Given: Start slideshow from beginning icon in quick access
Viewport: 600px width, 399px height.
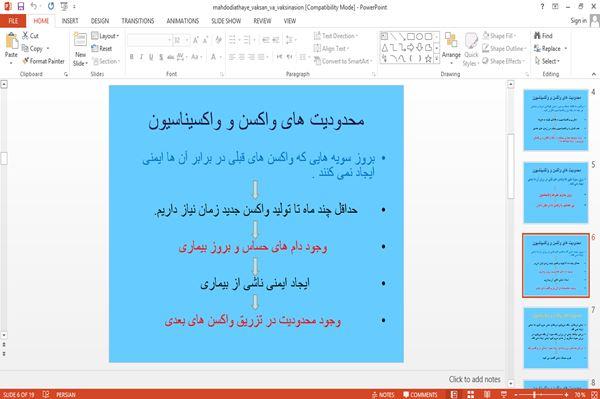Looking at the screenshot, I should coord(64,7).
